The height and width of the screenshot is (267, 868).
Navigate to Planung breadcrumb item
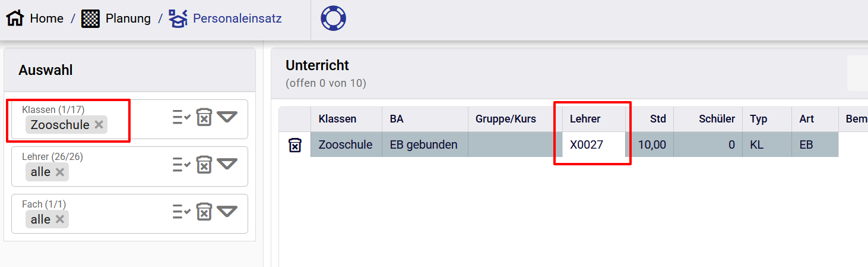128,18
